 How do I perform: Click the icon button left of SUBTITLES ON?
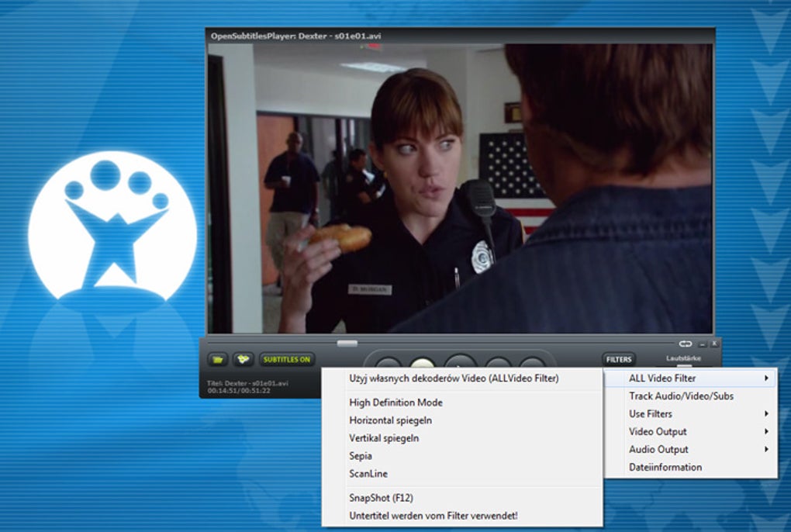coord(244,360)
